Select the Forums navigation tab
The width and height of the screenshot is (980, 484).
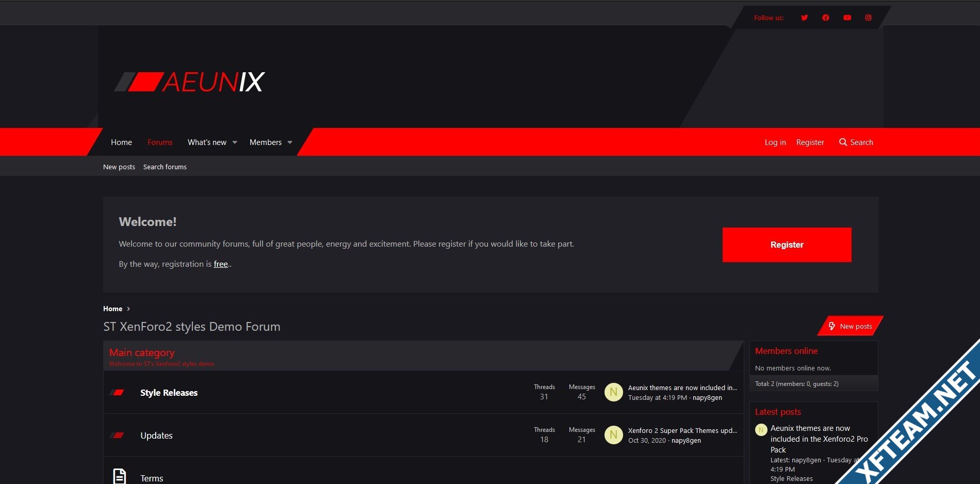pos(160,142)
